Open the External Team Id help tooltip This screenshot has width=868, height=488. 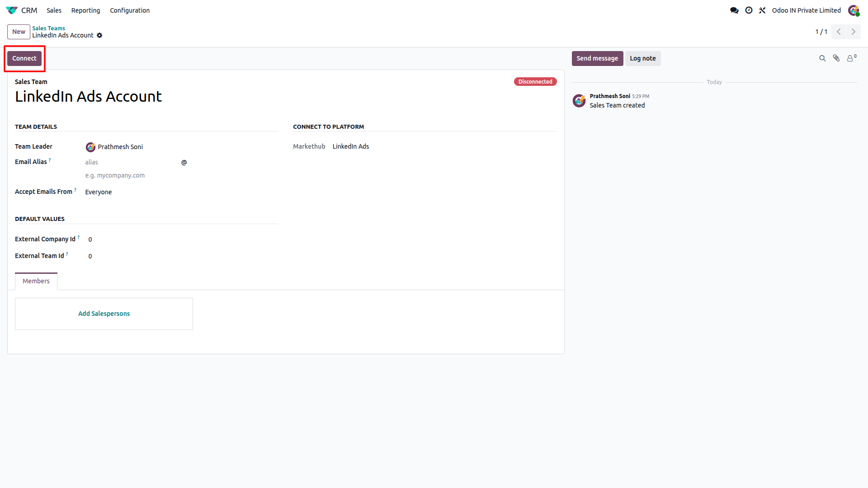pos(67,254)
